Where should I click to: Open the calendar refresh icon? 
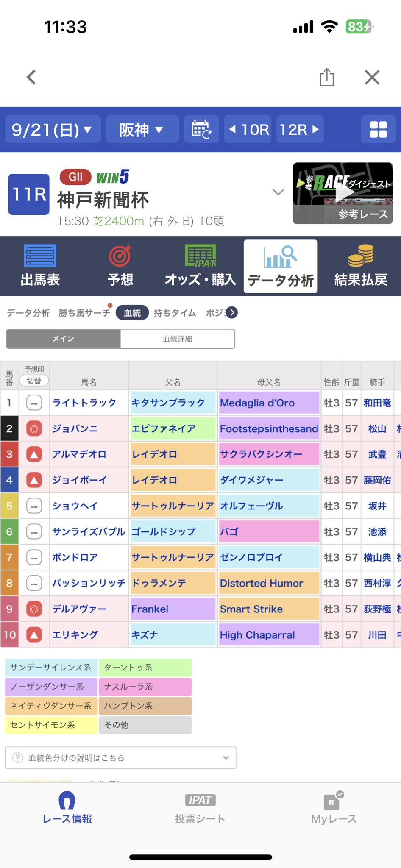point(202,129)
